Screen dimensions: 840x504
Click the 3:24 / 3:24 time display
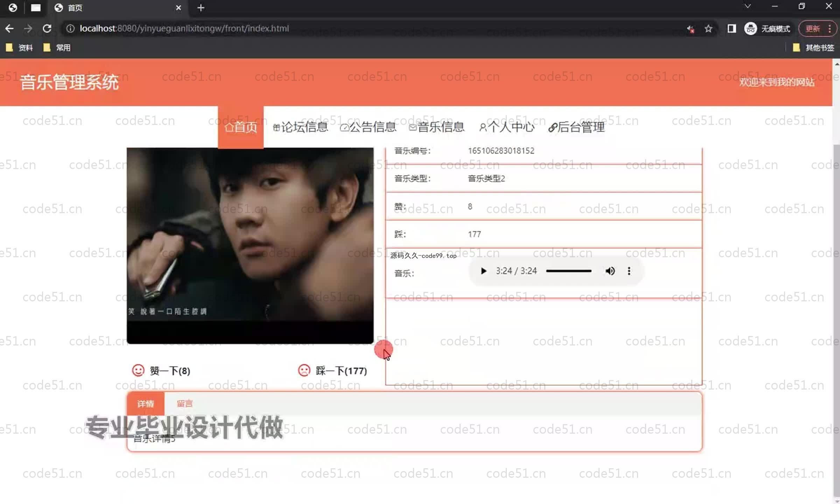coord(516,271)
